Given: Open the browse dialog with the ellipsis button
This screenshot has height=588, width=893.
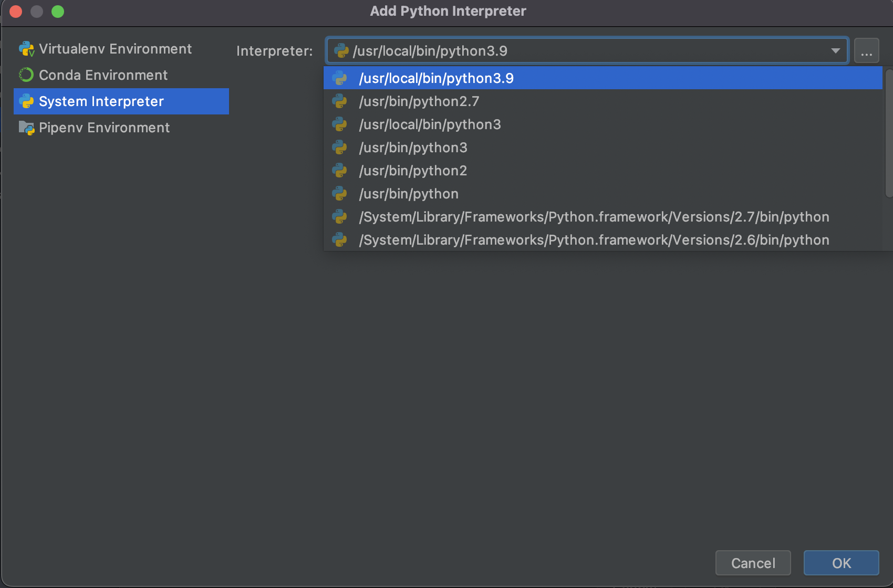Looking at the screenshot, I should tap(867, 50).
